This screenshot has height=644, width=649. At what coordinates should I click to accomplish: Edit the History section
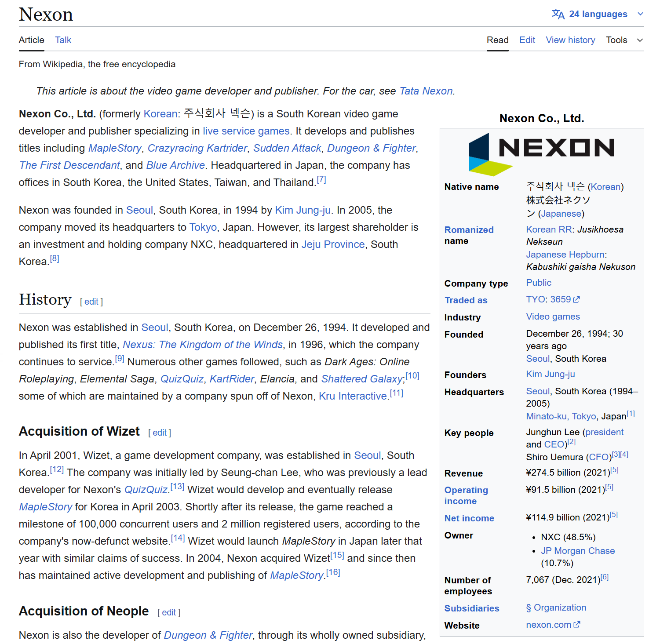[91, 302]
